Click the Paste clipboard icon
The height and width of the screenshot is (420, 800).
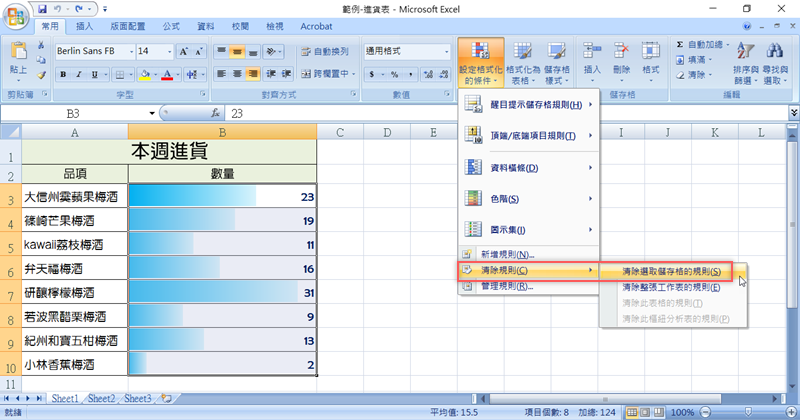point(18,55)
